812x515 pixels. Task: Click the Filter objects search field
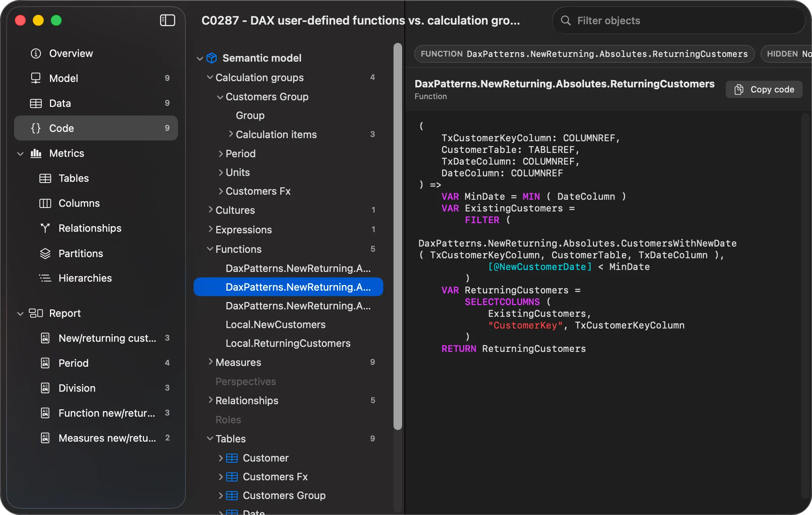[678, 20]
